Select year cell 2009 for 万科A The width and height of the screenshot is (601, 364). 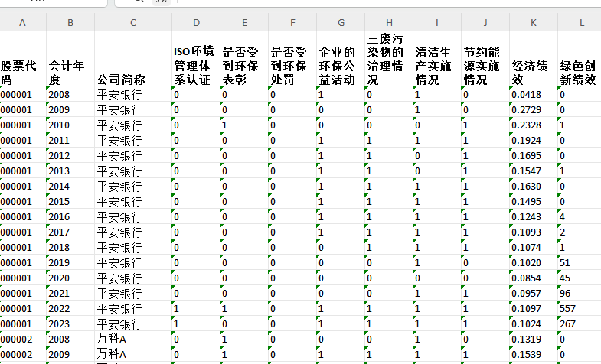70,354
